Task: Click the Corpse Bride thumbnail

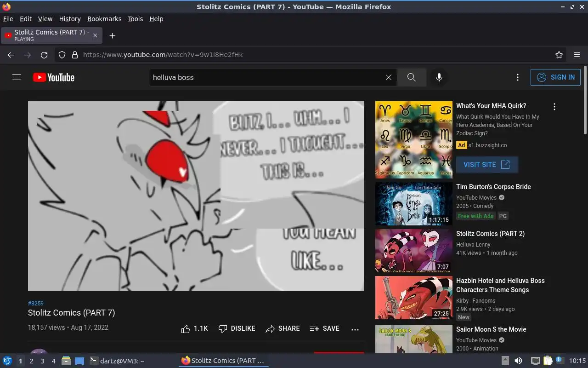Action: point(414,204)
